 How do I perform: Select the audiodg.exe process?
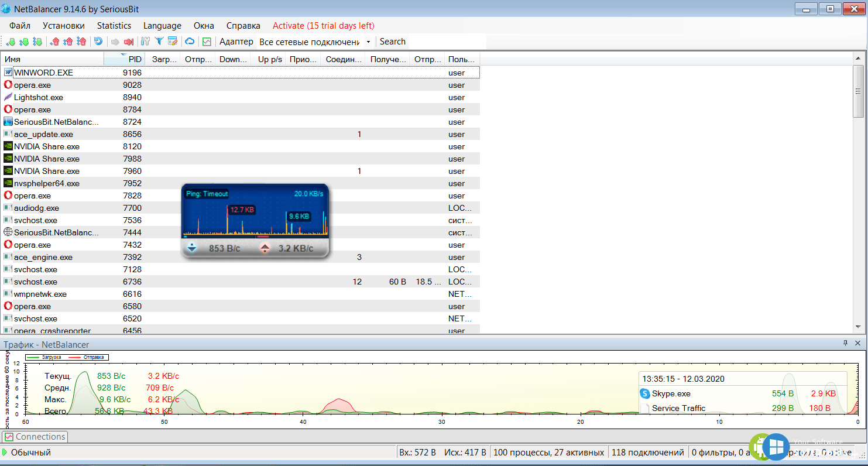tap(36, 208)
